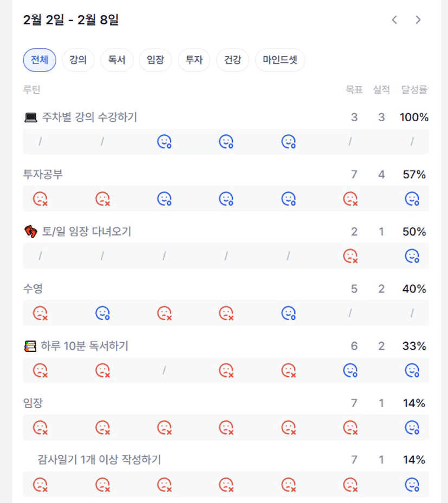Toggle first day's failed face for 투자공부
This screenshot has height=503, width=448.
tap(40, 199)
